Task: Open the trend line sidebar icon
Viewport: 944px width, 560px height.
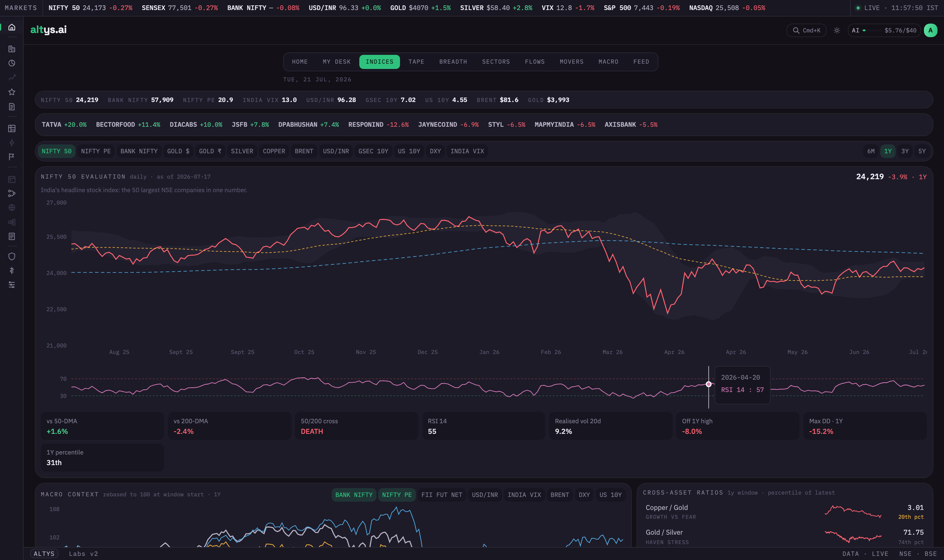Action: (12, 77)
